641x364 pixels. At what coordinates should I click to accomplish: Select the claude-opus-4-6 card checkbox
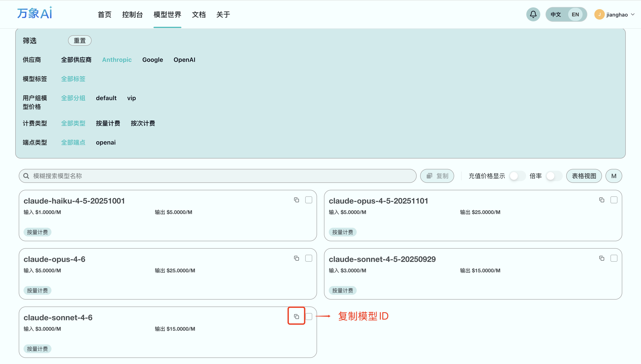(309, 258)
